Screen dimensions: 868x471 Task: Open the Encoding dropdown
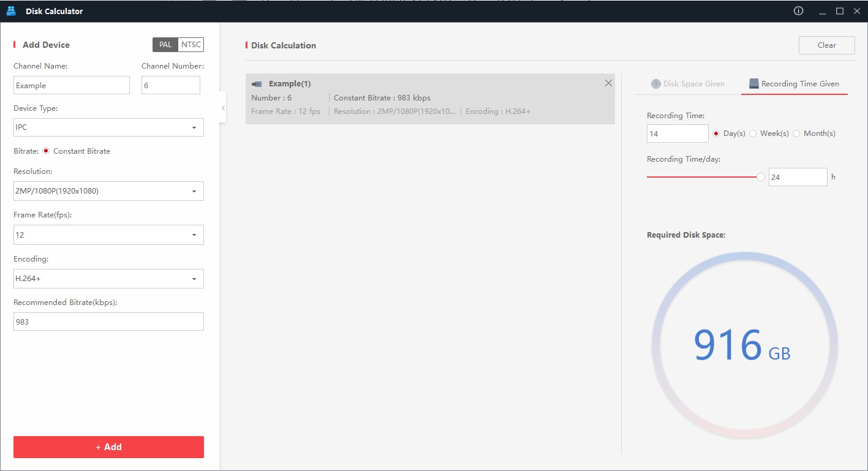108,279
